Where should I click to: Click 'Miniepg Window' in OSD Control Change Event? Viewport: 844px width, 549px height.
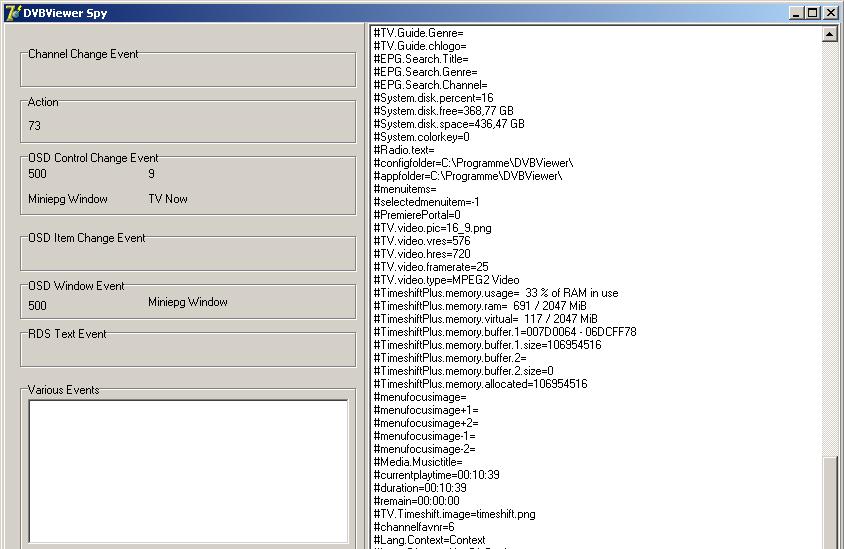(x=68, y=199)
